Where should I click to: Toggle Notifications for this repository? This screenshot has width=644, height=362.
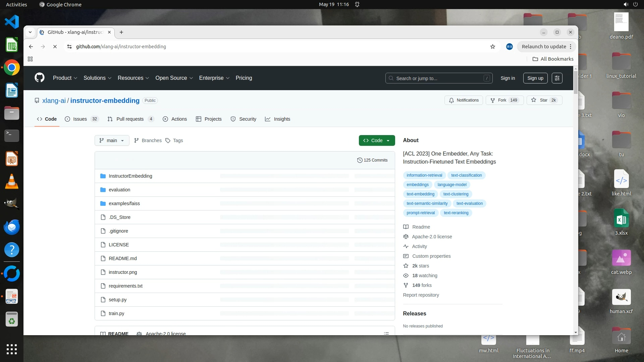[x=464, y=100]
